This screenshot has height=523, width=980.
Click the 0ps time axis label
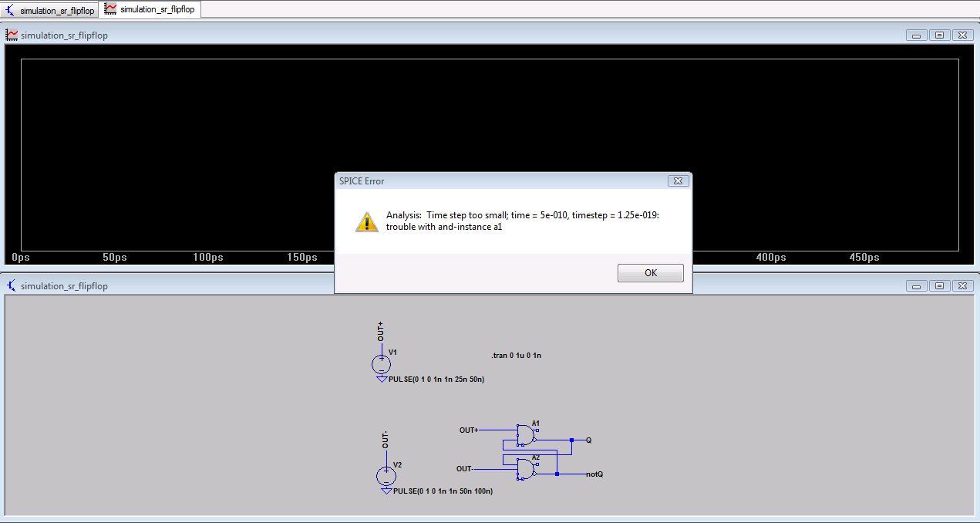tap(21, 257)
